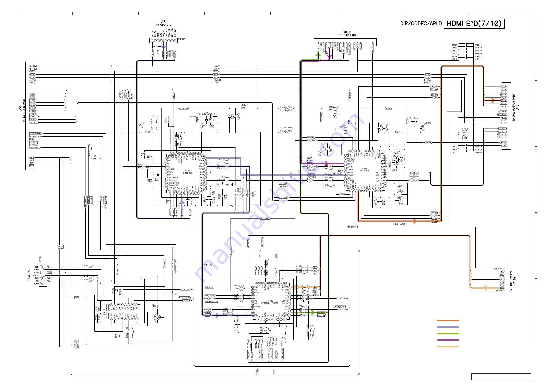Click the DAC_64FS net label
The image size is (555, 392).
(x=311, y=167)
